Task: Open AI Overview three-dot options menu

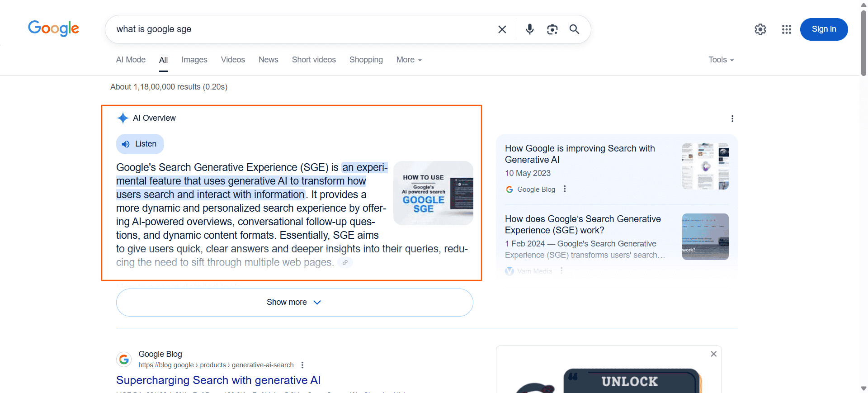Action: (x=732, y=118)
